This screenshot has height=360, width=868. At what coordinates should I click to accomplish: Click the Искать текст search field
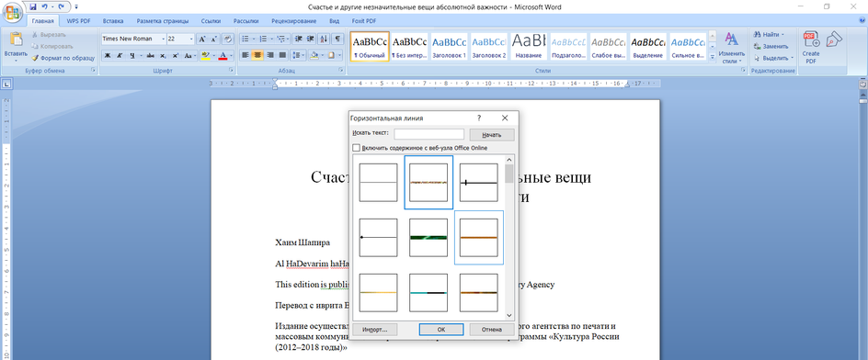[429, 134]
